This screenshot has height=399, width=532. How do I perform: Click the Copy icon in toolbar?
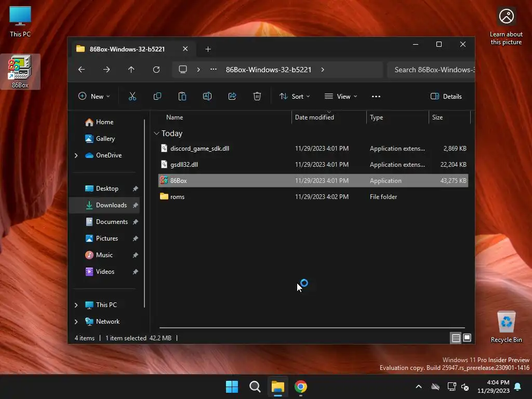coord(157,96)
